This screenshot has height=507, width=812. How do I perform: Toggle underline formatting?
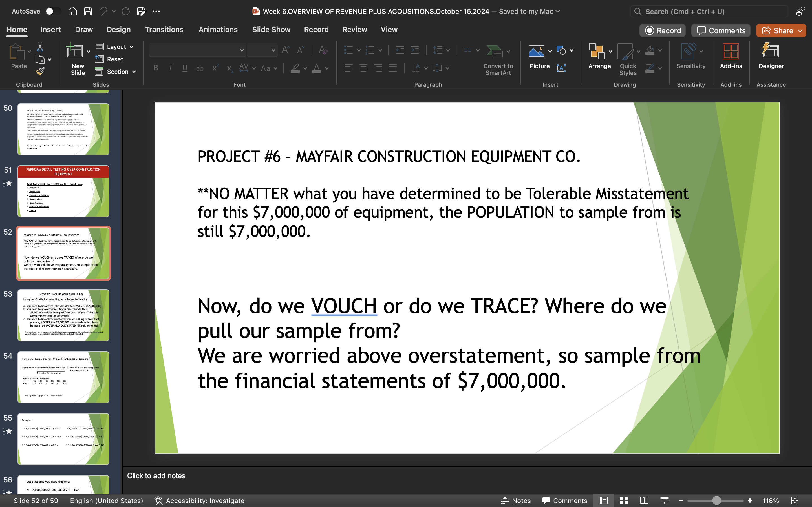[x=185, y=68]
